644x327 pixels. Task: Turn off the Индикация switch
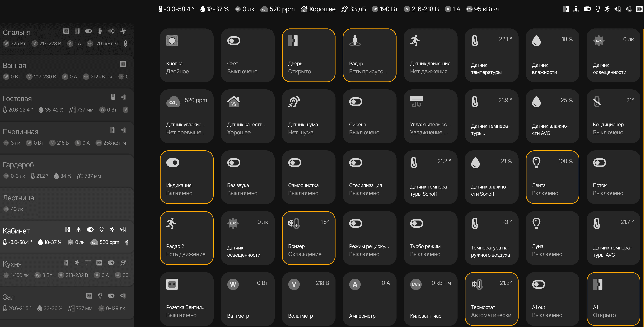click(172, 163)
